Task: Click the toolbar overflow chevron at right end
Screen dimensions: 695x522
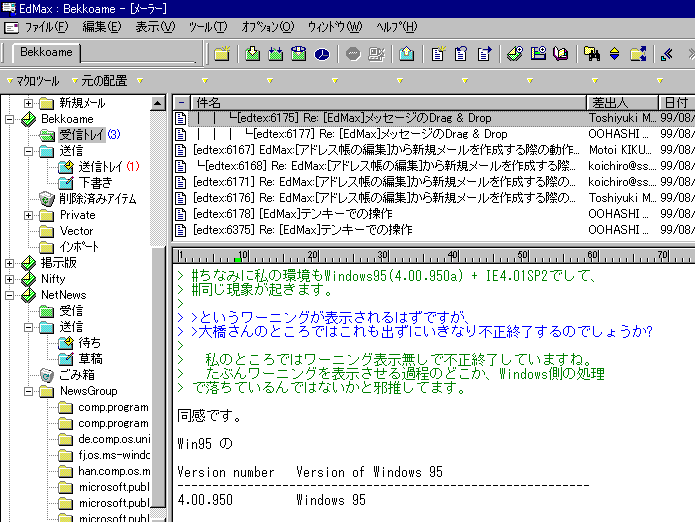Action: [x=691, y=54]
